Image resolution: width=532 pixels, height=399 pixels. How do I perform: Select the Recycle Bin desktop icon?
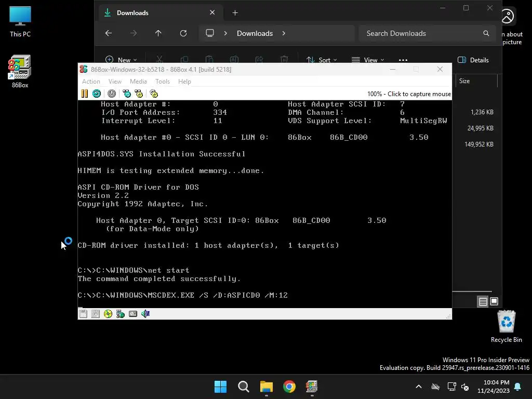click(x=506, y=326)
